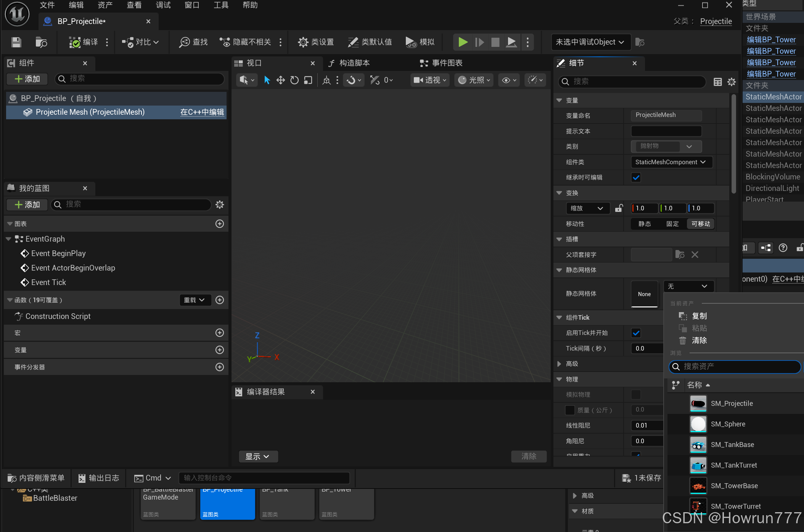804x532 pixels.
Task: Select the translate move tool in viewport
Action: tap(281, 80)
